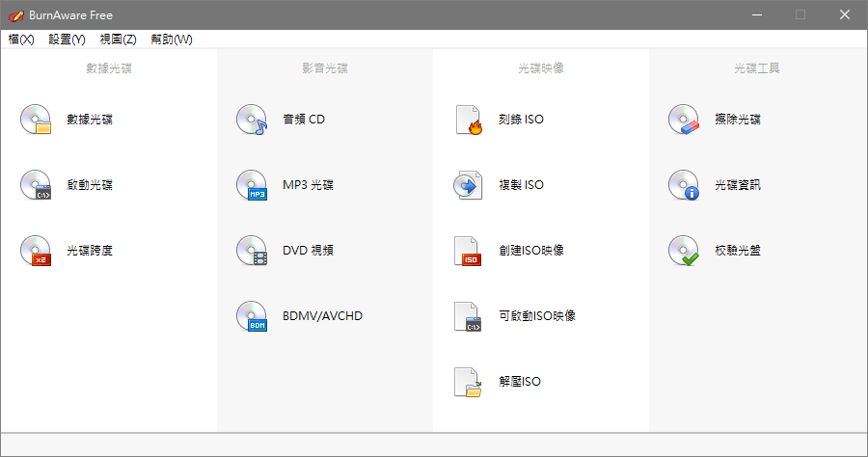
Task: Click the 解壓ISO text label
Action: 520,382
